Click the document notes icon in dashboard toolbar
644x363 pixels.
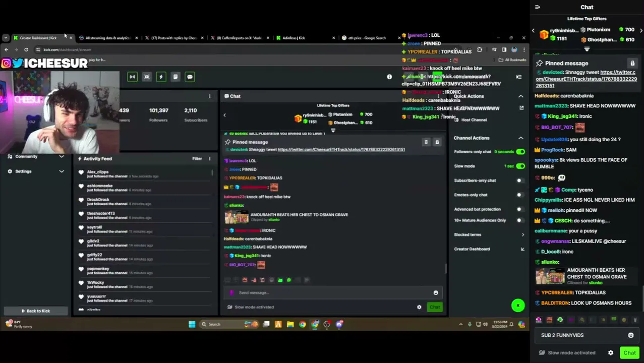(175, 77)
